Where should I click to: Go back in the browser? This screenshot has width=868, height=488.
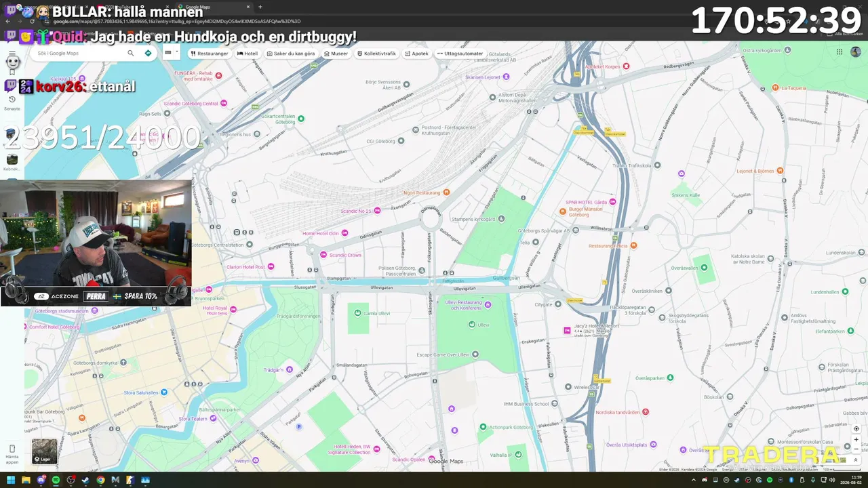[x=8, y=21]
